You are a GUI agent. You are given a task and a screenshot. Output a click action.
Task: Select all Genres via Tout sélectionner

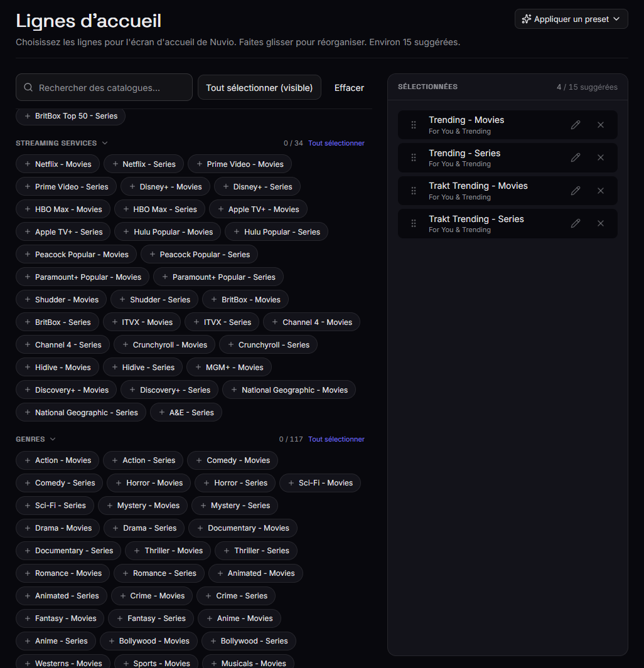[336, 439]
